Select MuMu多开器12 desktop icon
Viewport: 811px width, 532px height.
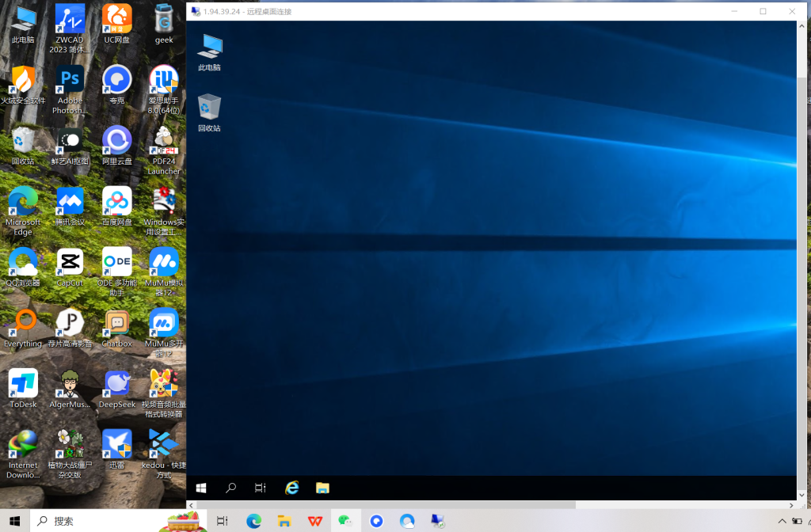[164, 332]
